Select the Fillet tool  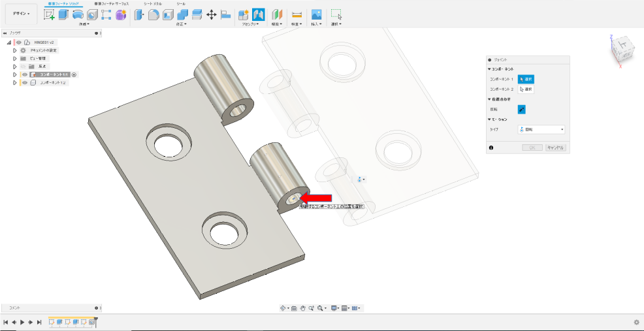click(x=153, y=15)
